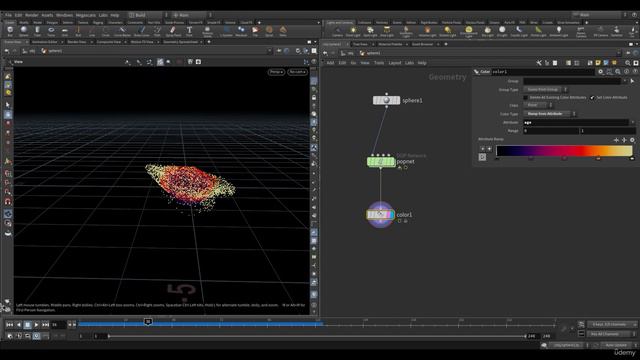Click the network view find node icon

click(628, 63)
